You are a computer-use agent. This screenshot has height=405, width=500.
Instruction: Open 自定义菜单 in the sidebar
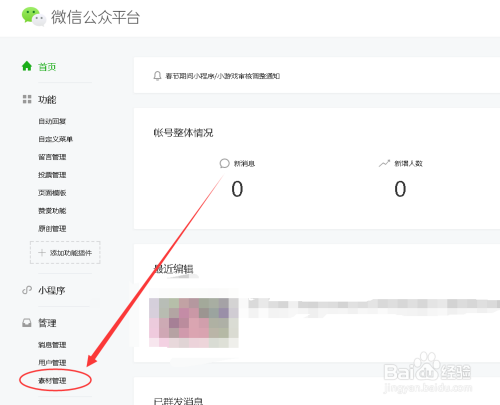(x=55, y=139)
